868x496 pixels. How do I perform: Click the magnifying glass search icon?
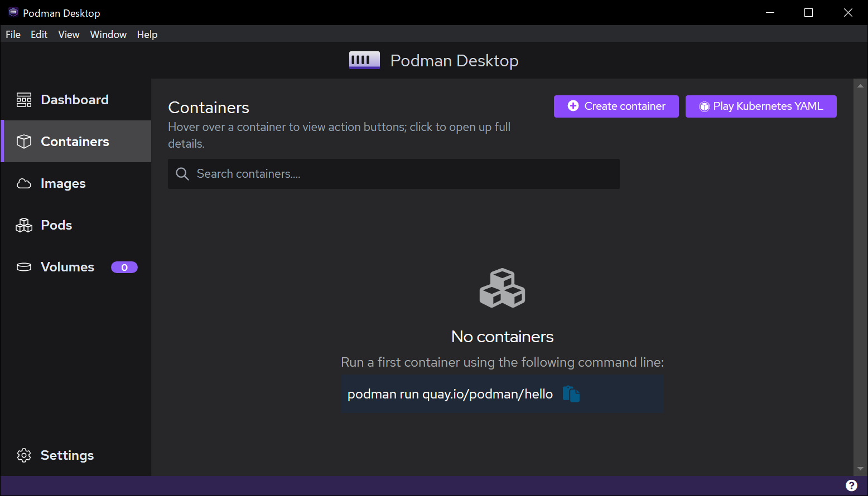pos(182,174)
